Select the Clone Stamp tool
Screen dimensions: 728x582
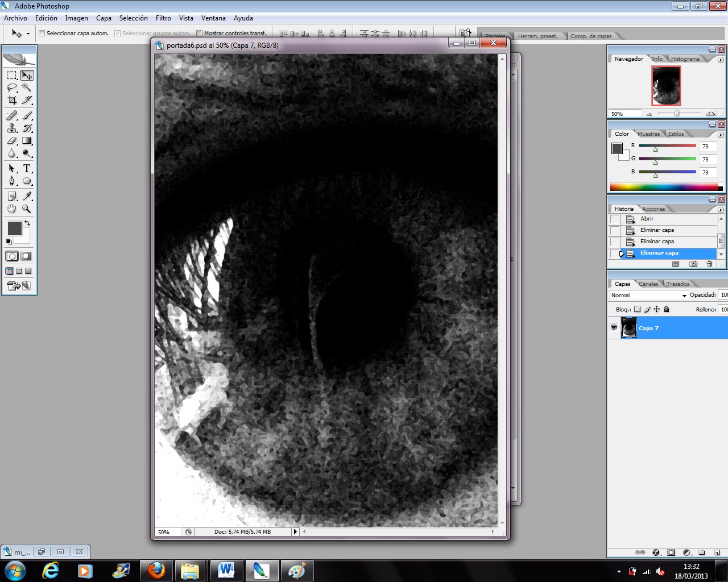(x=12, y=128)
